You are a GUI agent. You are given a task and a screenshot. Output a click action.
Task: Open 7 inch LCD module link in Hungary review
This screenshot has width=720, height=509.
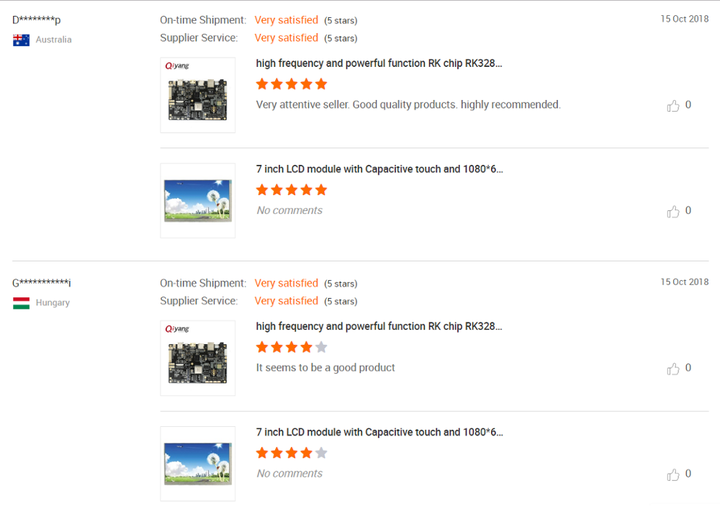pos(379,432)
